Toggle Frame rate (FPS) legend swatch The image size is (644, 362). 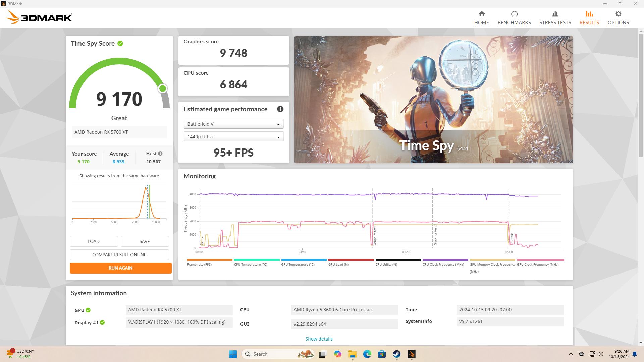[210, 260]
